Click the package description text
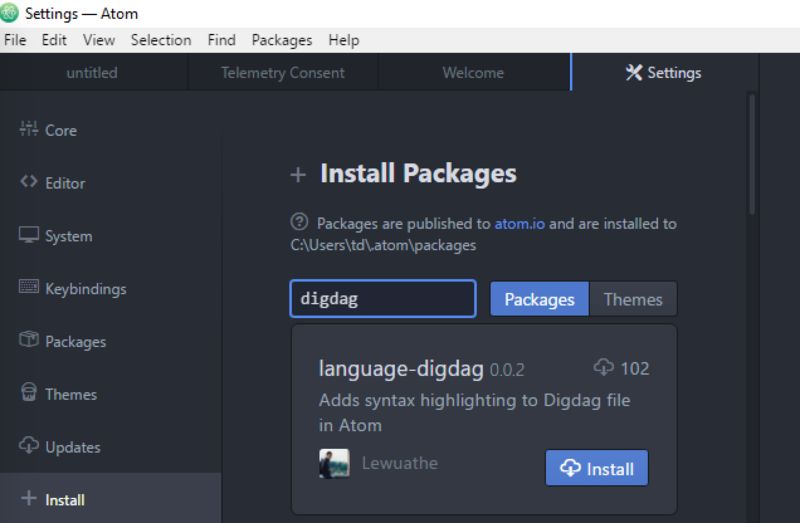Viewport: 800px width, 523px height. click(x=474, y=412)
